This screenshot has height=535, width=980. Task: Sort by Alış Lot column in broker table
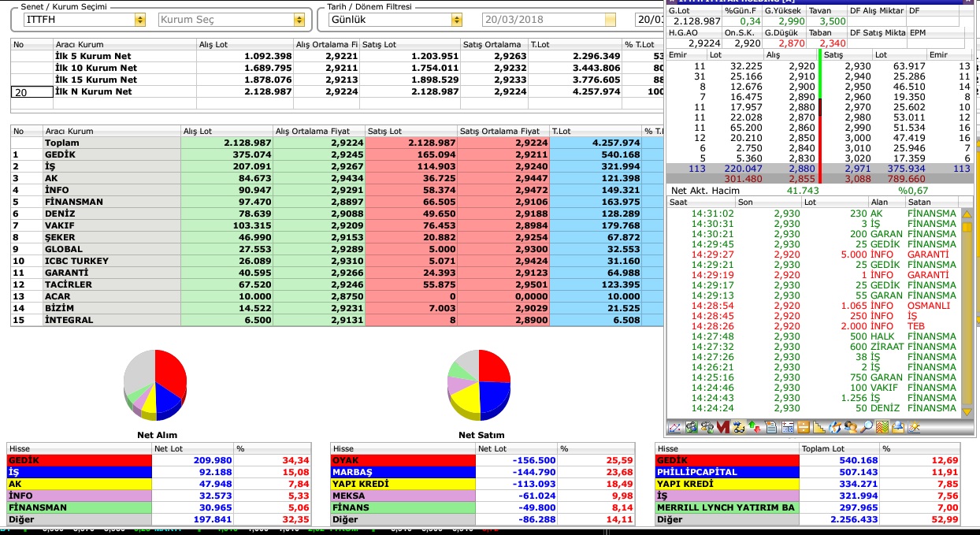pyautogui.click(x=225, y=132)
